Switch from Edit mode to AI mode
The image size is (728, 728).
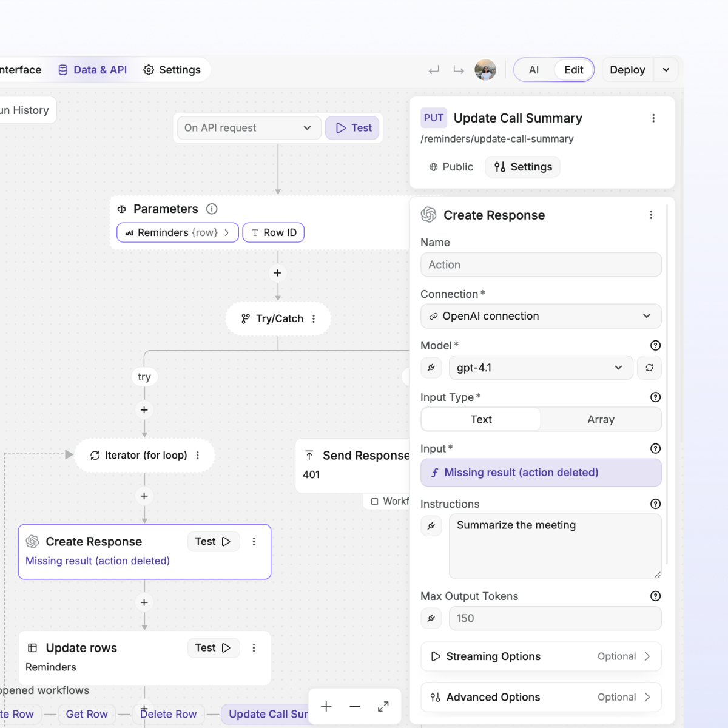[533, 70]
